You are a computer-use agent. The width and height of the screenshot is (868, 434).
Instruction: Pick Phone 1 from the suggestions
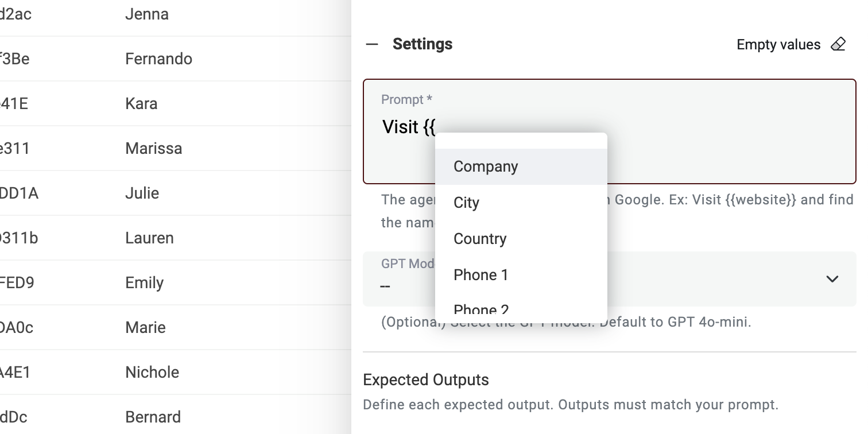coord(480,275)
